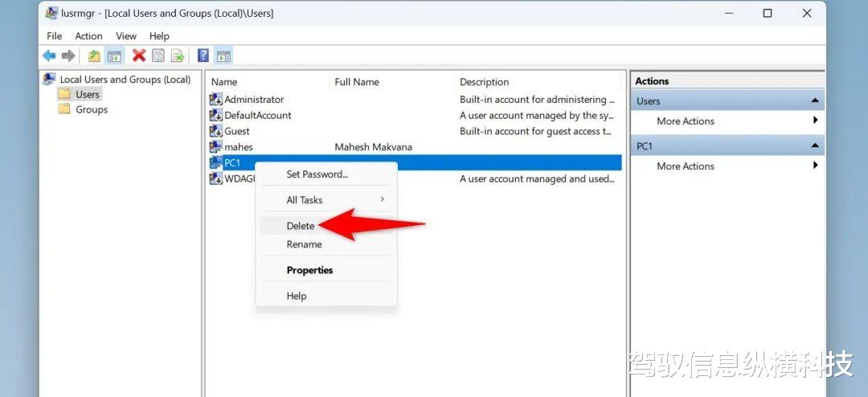Screen dimensions: 868x397
Task: Click the Properties toolbar icon
Action: coord(158,55)
